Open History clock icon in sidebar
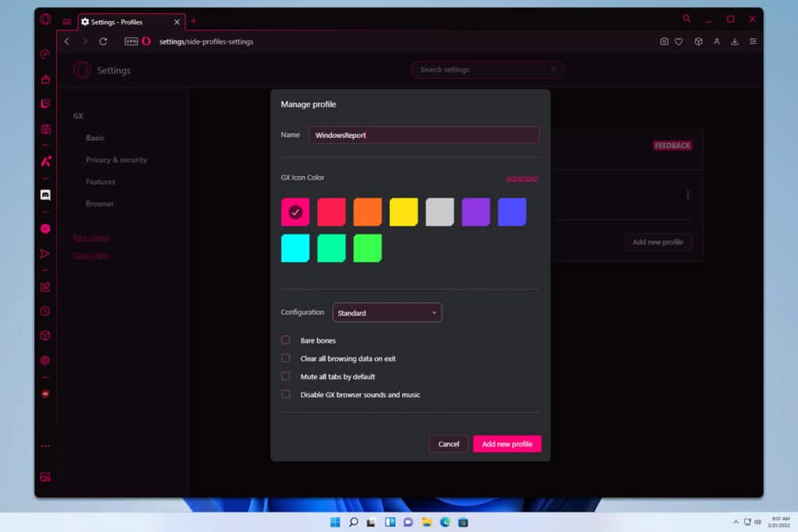The height and width of the screenshot is (532, 798). pos(45,312)
